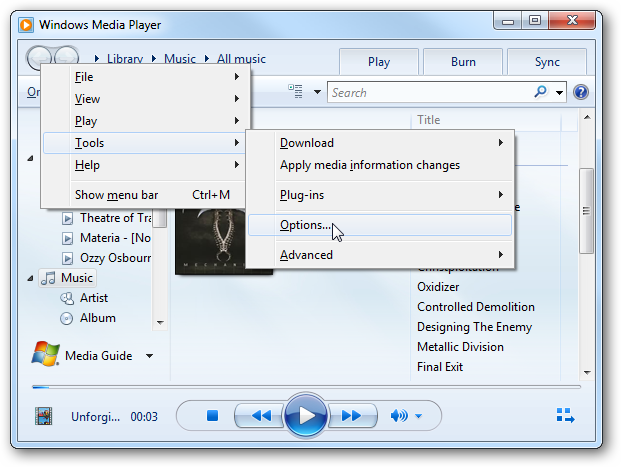Open the Play tab

click(379, 62)
